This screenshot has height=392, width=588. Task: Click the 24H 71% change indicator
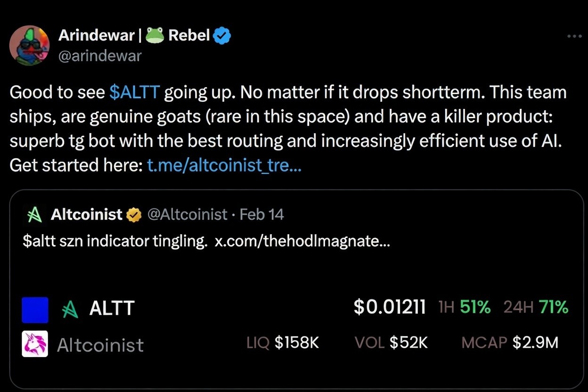[x=536, y=307]
